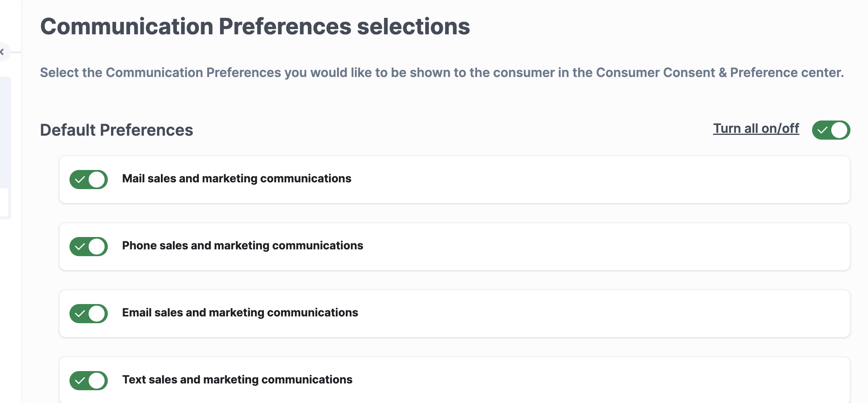This screenshot has width=868, height=403.
Task: Click the Default Preferences section heading
Action: [116, 130]
